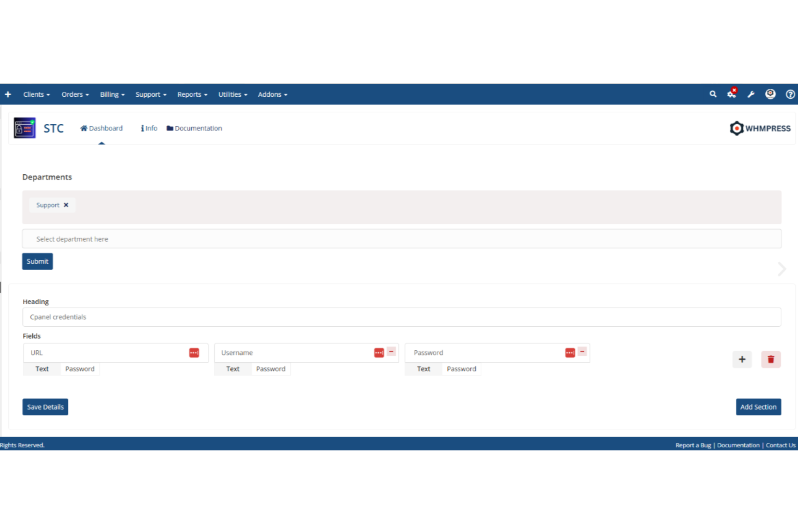Expand the Billing dropdown menu
Viewport: 798px width, 532px height.
tap(112, 94)
